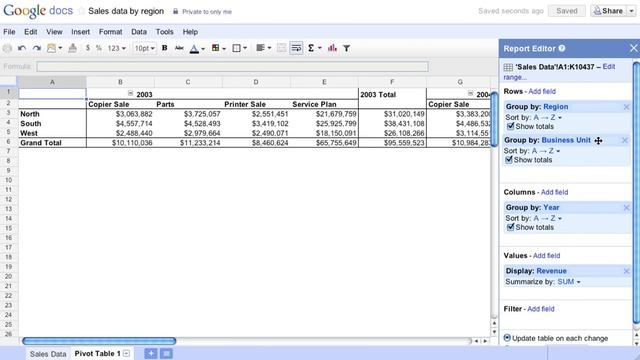Viewport: 640px width, 360px height.
Task: Click the Undo arrow icon
Action: click(22, 48)
